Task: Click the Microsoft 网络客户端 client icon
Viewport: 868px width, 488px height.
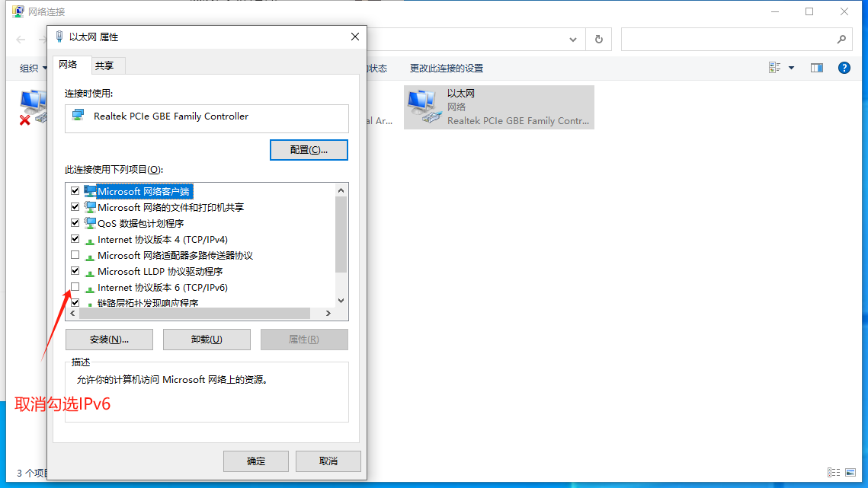Action: point(90,191)
